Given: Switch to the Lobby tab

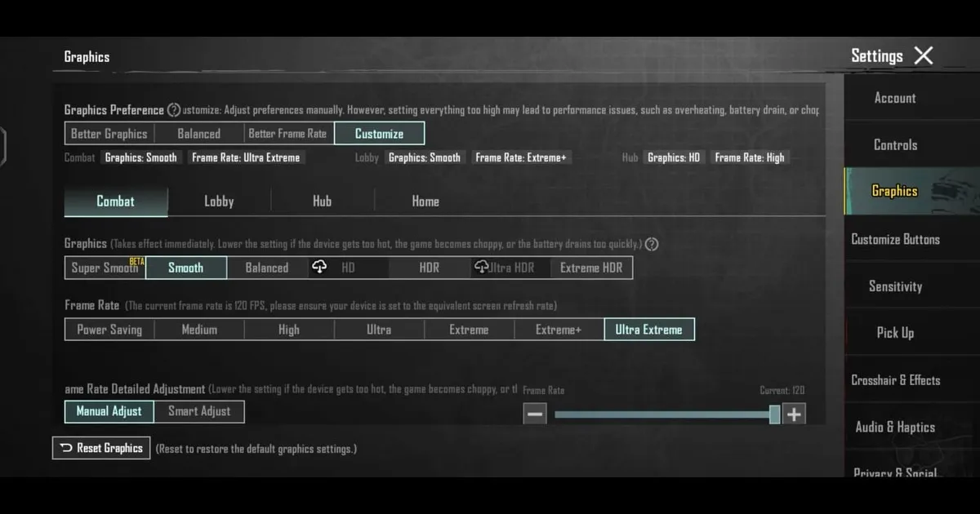Looking at the screenshot, I should [219, 200].
